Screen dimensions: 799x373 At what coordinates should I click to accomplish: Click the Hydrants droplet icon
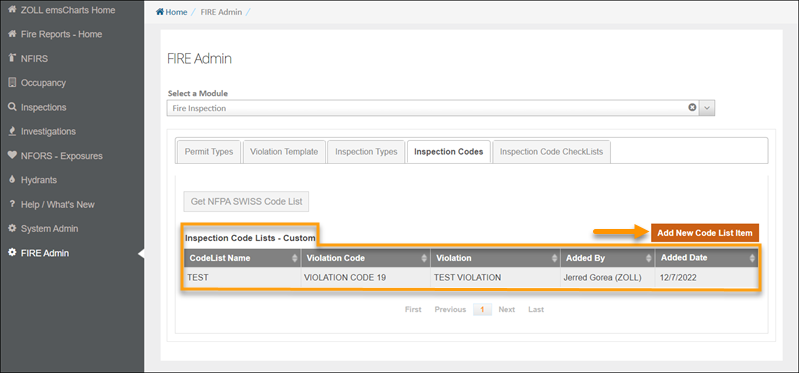point(13,180)
